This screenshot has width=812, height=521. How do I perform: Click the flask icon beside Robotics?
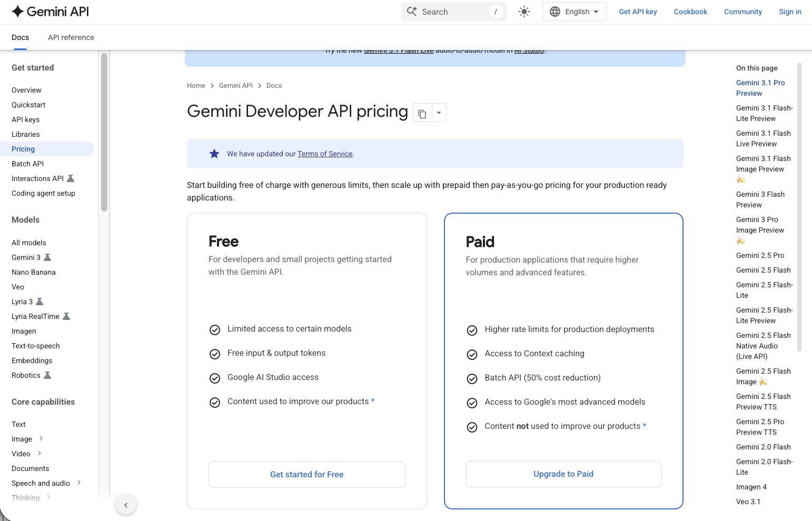click(x=47, y=375)
